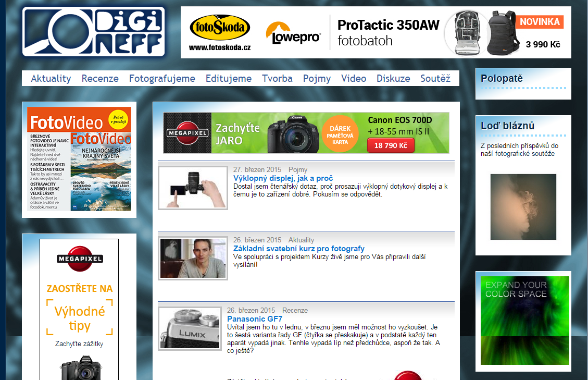Open article Výklopný displej, jak a proč
The height and width of the screenshot is (380, 588).
283,178
